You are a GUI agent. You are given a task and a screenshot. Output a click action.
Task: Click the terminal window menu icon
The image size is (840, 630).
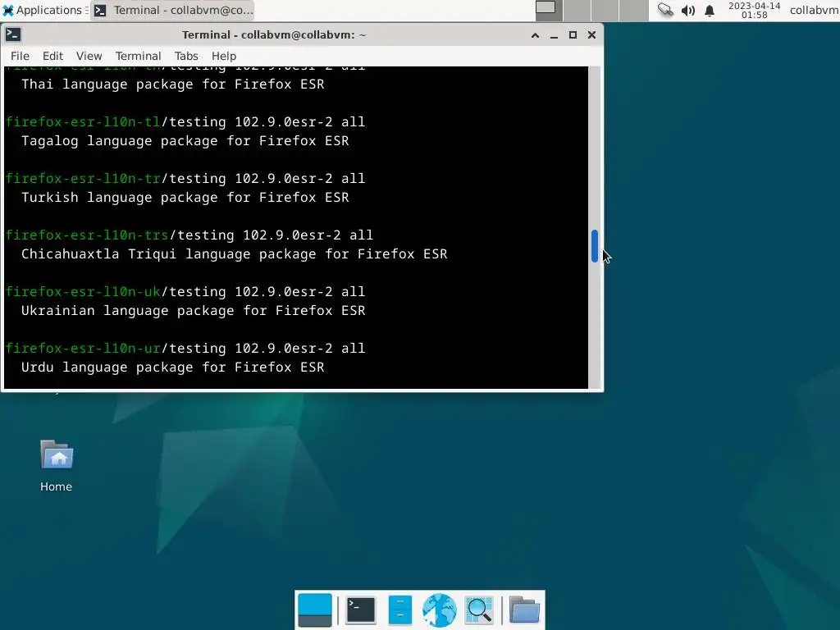click(x=13, y=34)
